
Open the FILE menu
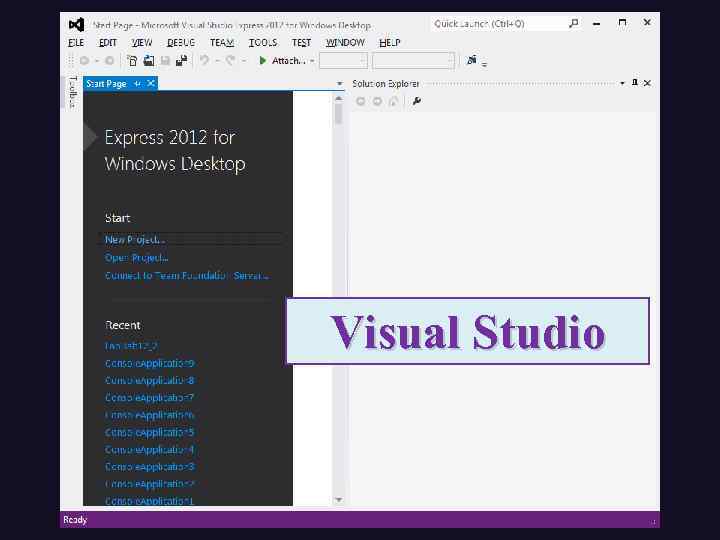pyautogui.click(x=76, y=43)
